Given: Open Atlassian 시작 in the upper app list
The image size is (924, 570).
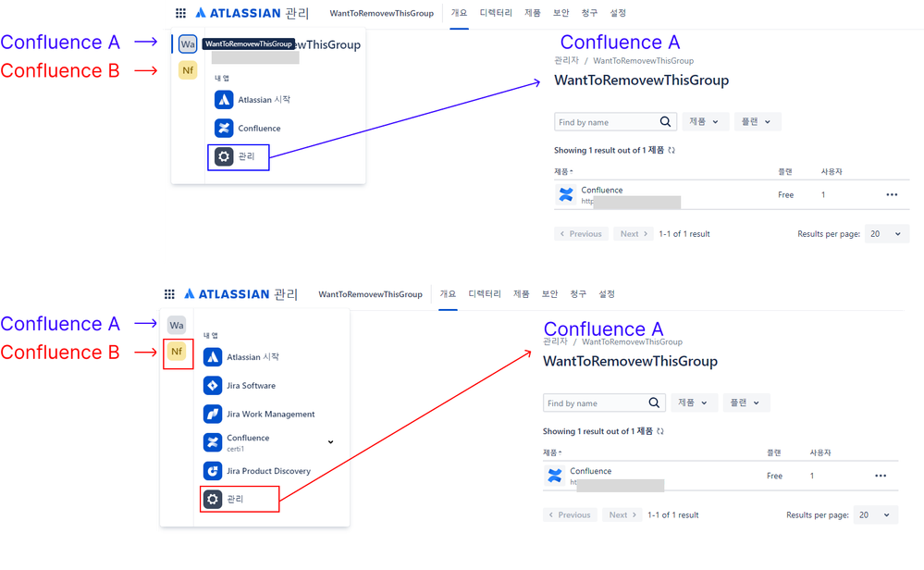Looking at the screenshot, I should pos(253,100).
